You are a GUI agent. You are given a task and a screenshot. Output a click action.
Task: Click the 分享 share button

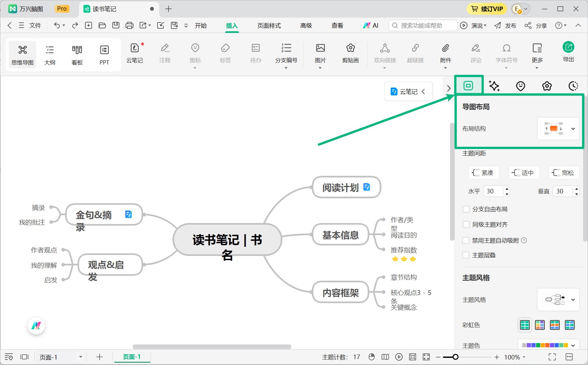[x=536, y=25]
